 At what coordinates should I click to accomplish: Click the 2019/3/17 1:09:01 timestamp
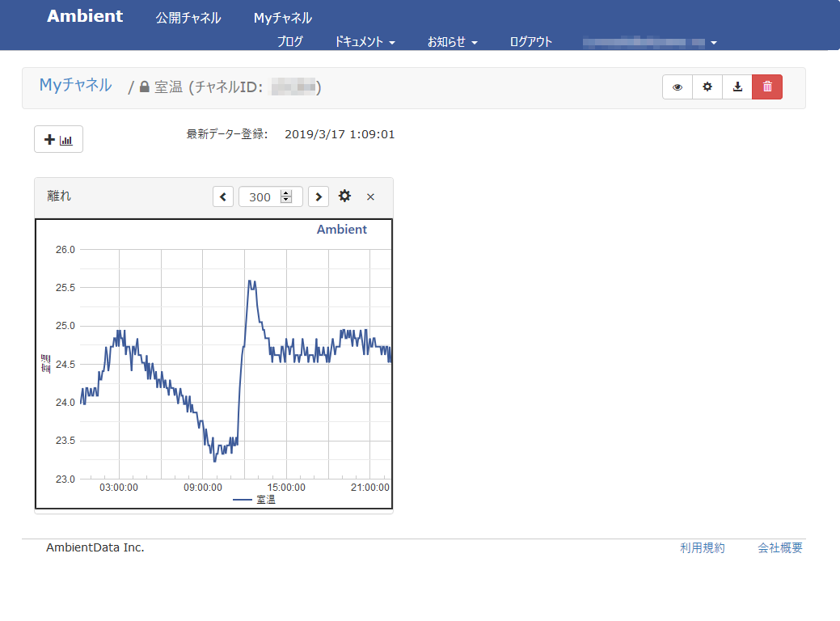click(x=340, y=134)
